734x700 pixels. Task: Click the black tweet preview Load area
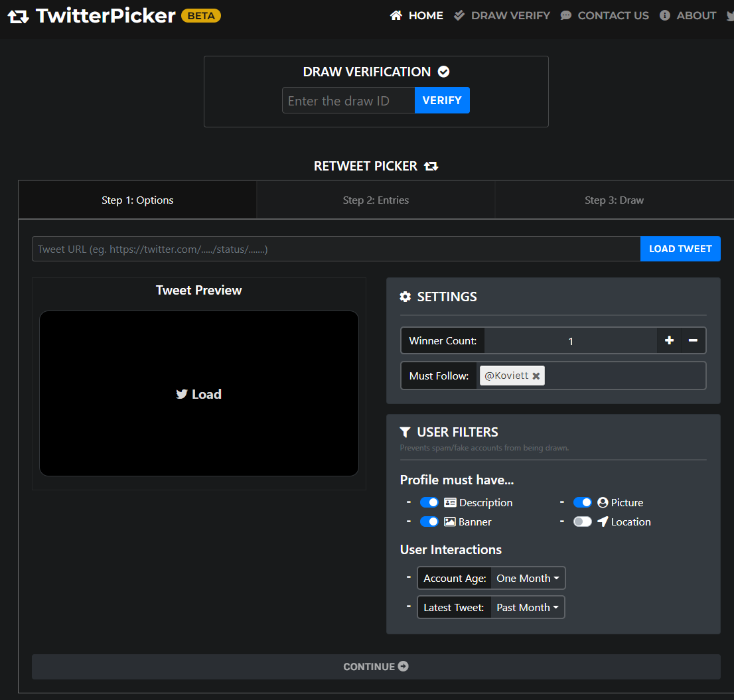click(x=199, y=393)
